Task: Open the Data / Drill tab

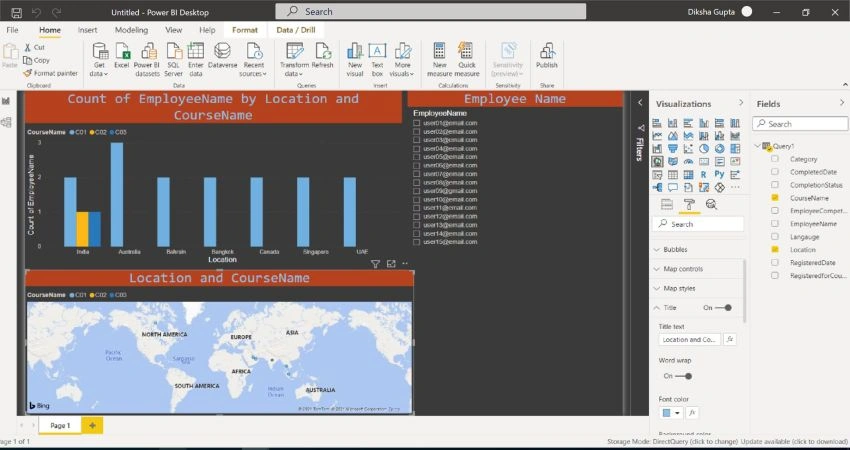Action: tap(295, 30)
